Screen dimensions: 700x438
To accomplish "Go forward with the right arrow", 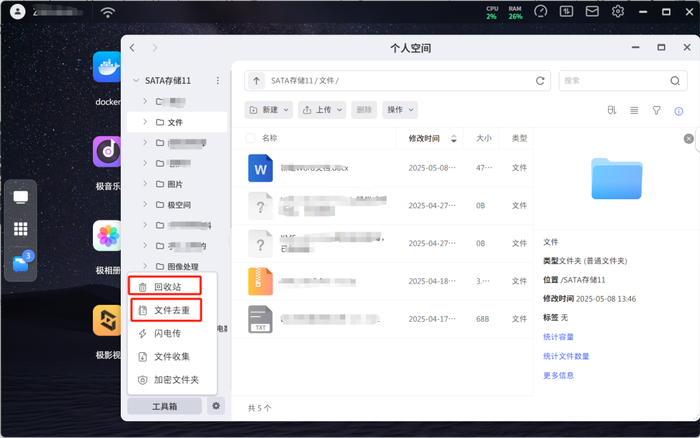I will pos(155,48).
